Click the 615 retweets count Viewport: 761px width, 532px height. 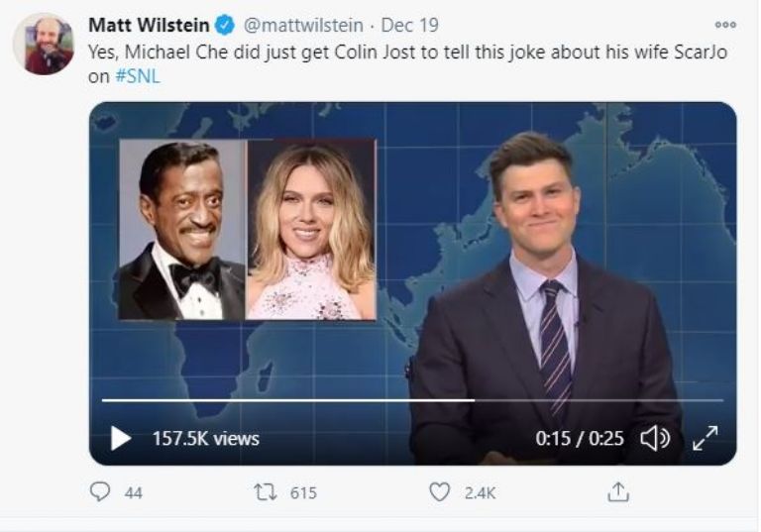pos(303,492)
